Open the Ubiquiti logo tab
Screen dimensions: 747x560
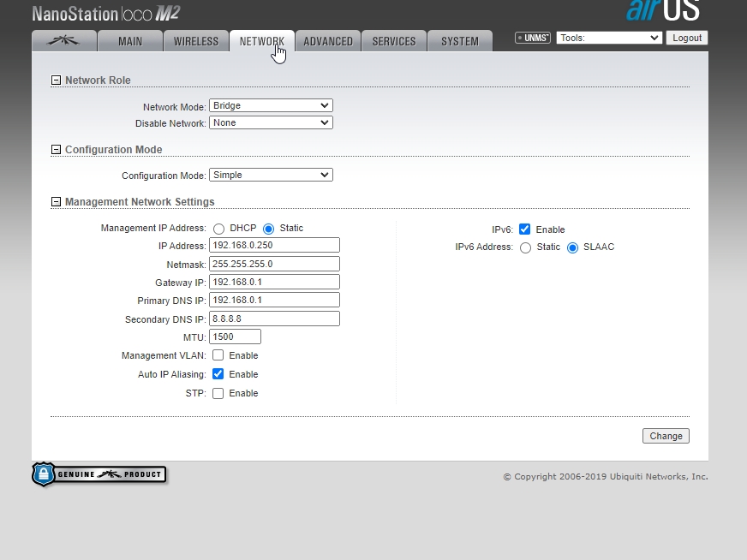pyautogui.click(x=64, y=41)
